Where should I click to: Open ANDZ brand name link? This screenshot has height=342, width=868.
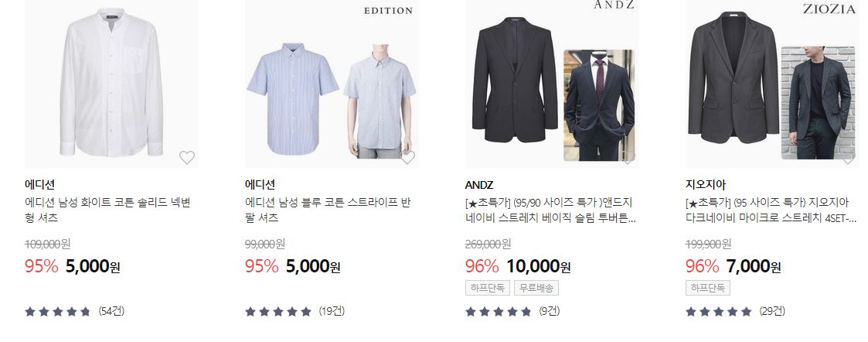click(x=479, y=185)
